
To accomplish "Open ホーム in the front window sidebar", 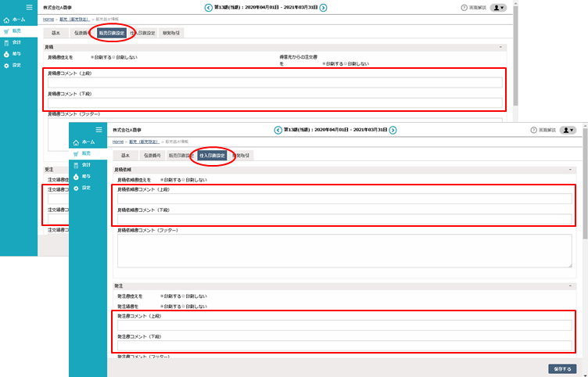I will [x=84, y=142].
